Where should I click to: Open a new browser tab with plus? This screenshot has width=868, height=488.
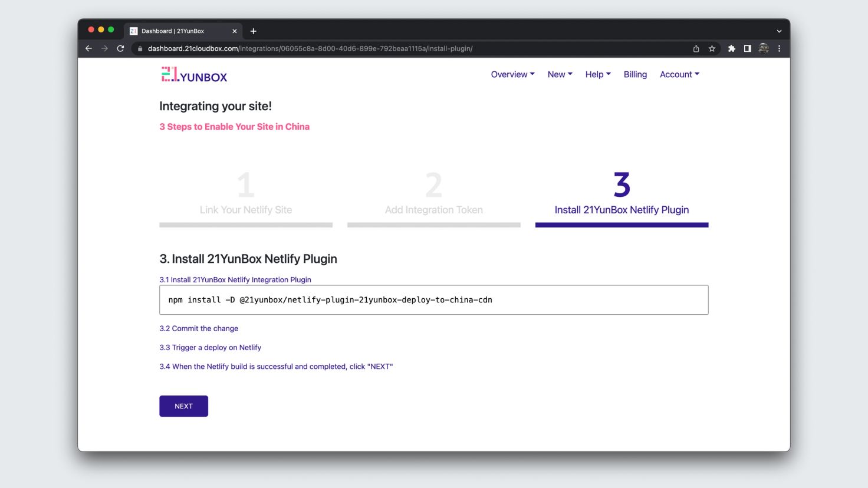point(253,31)
